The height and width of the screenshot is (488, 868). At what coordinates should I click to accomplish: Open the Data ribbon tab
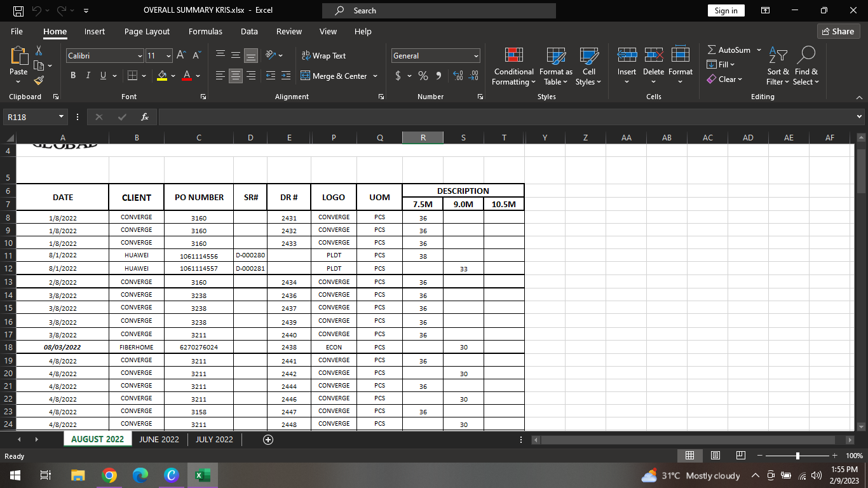tap(249, 31)
